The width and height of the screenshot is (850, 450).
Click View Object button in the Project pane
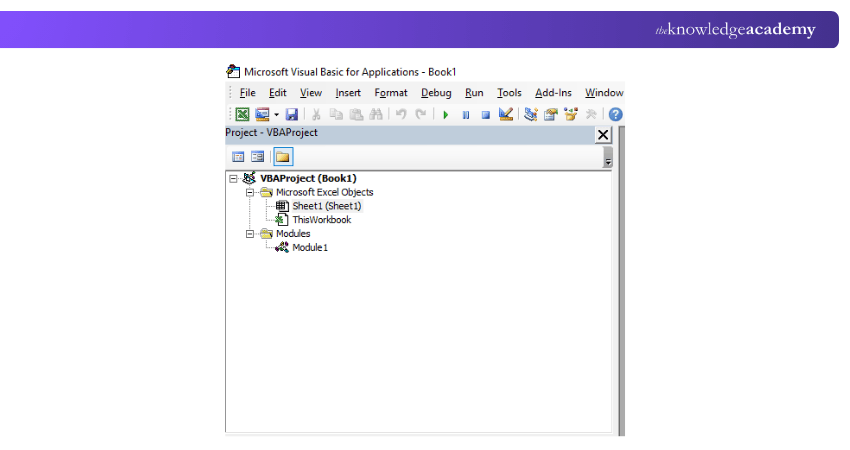click(x=257, y=156)
